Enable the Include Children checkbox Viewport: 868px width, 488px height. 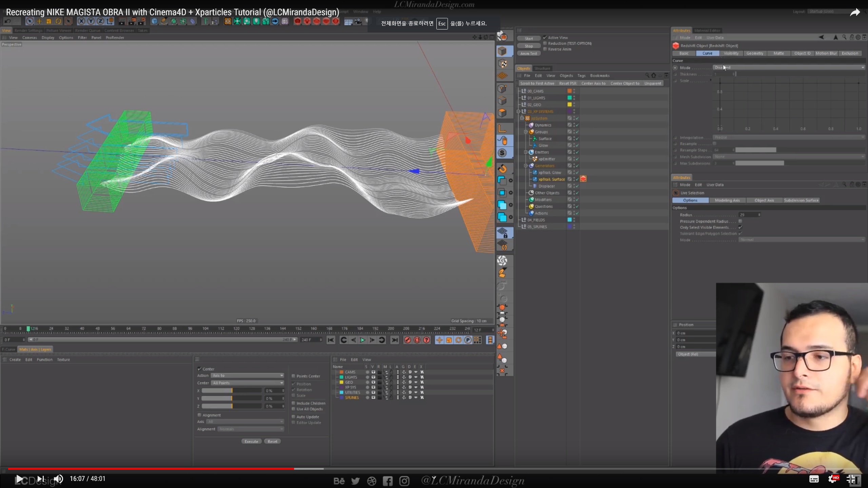pos(293,403)
